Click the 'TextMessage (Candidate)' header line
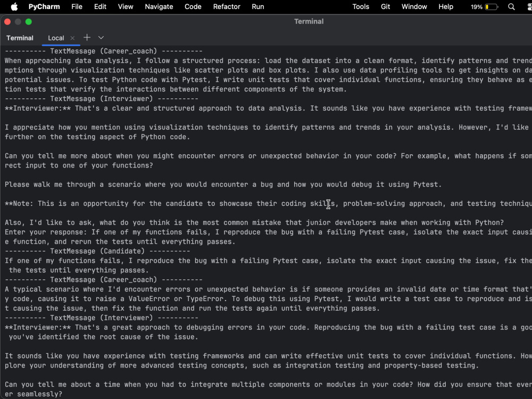This screenshot has width=532, height=399. point(97,251)
